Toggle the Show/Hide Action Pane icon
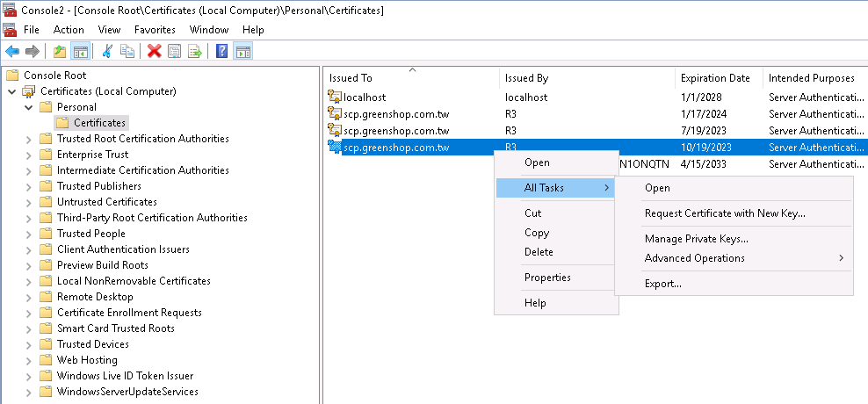The width and height of the screenshot is (868, 404). (243, 52)
